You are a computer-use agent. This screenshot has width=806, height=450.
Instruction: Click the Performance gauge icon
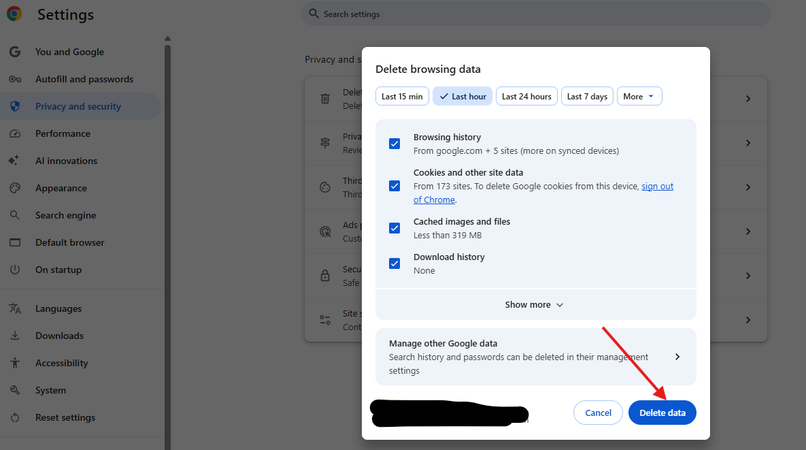(15, 134)
